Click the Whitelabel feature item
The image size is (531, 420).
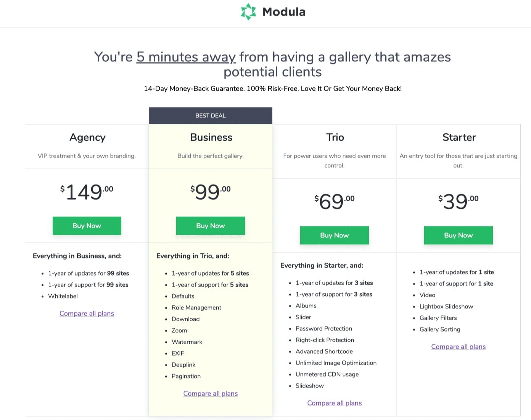click(63, 296)
